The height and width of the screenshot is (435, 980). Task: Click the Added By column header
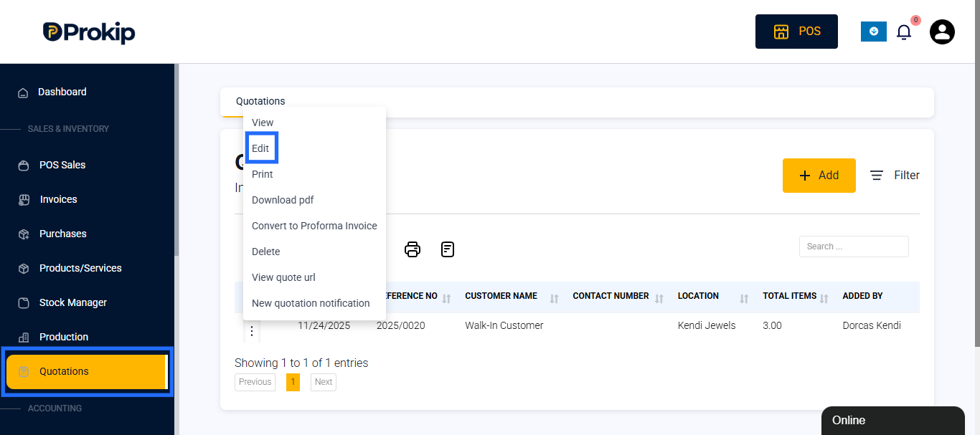863,296
